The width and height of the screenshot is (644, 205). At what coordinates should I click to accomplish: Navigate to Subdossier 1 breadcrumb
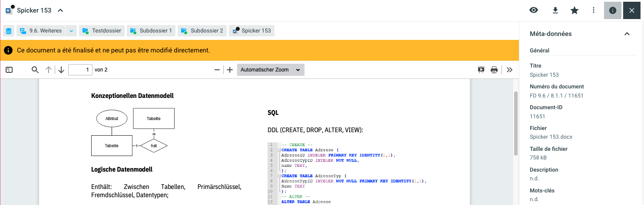coord(151,31)
